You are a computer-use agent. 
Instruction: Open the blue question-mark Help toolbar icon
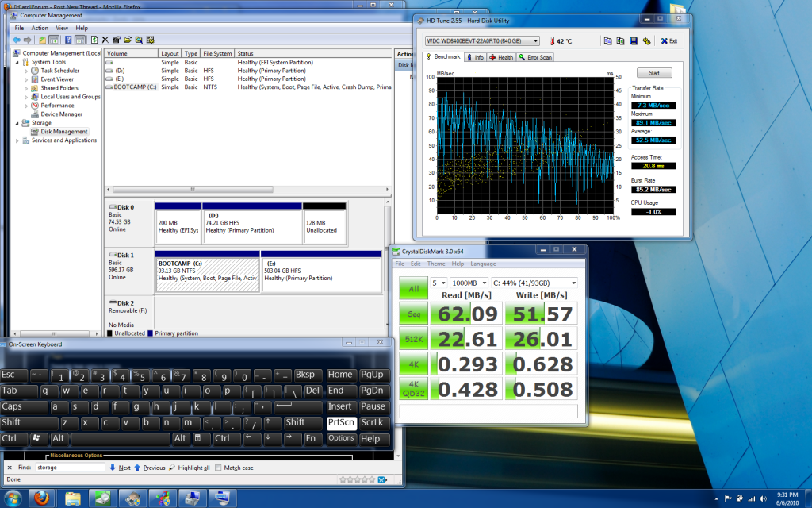click(68, 40)
